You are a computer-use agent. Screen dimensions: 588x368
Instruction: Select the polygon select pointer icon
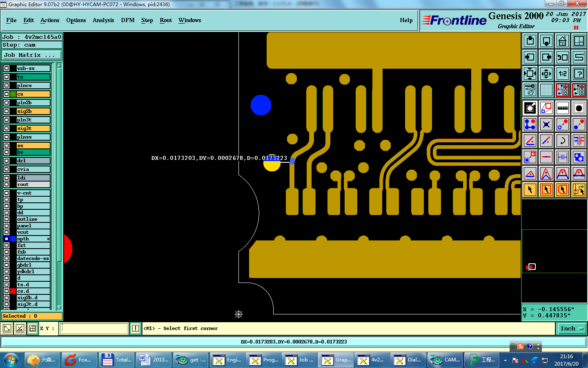(x=563, y=190)
